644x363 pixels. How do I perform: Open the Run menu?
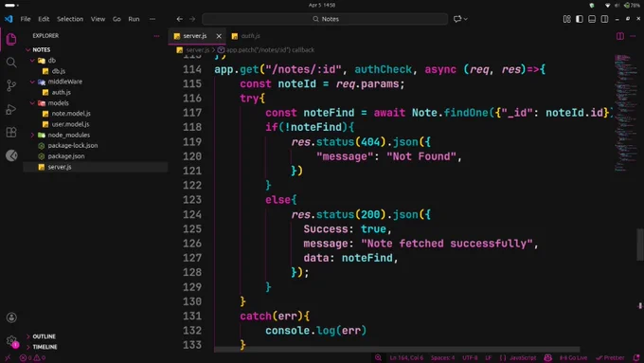[134, 19]
